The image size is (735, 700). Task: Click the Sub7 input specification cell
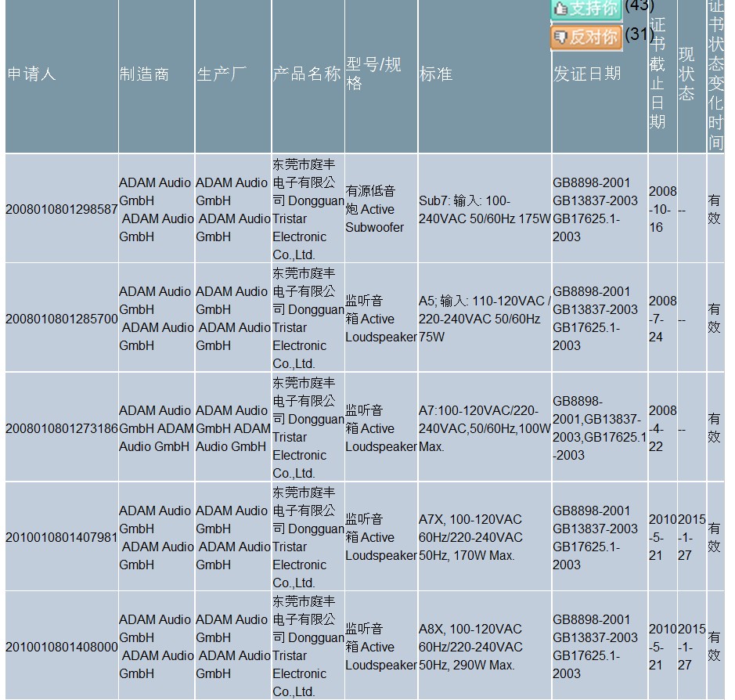click(x=485, y=210)
